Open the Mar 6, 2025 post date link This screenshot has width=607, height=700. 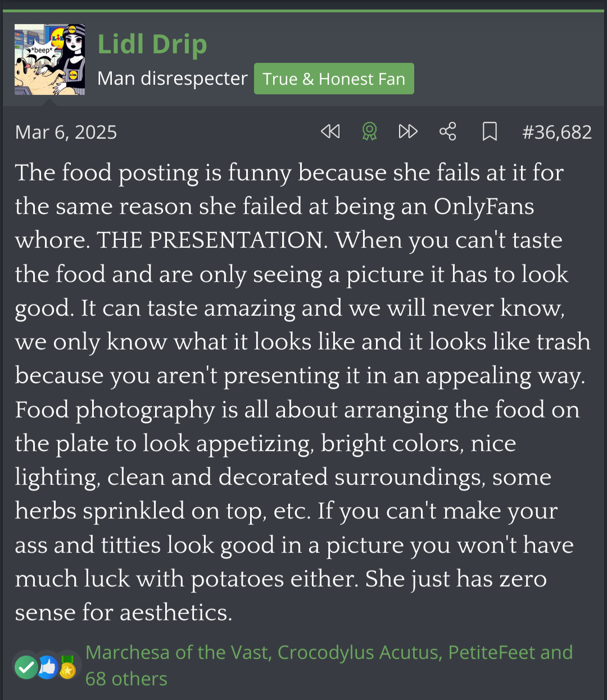coord(66,133)
